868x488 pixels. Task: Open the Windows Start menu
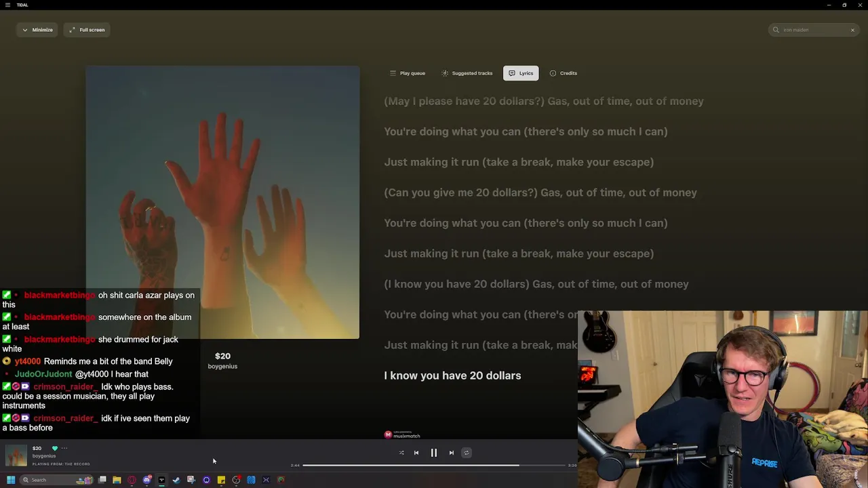11,480
